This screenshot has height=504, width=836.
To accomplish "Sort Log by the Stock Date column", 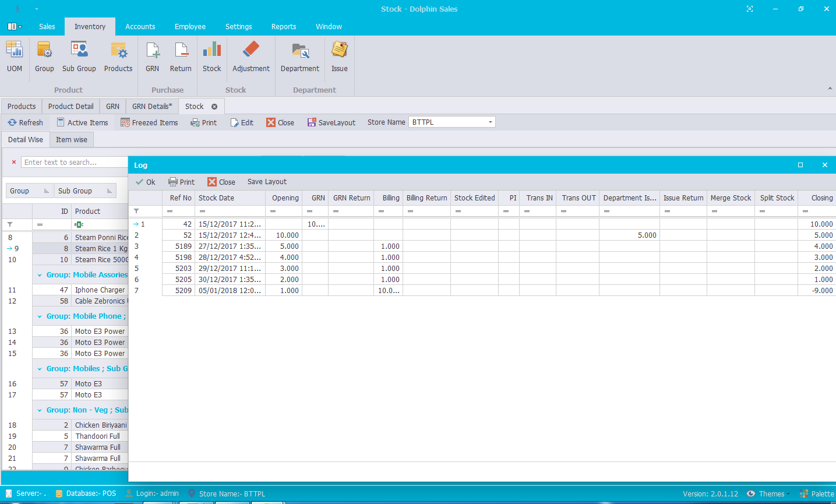I will click(230, 198).
